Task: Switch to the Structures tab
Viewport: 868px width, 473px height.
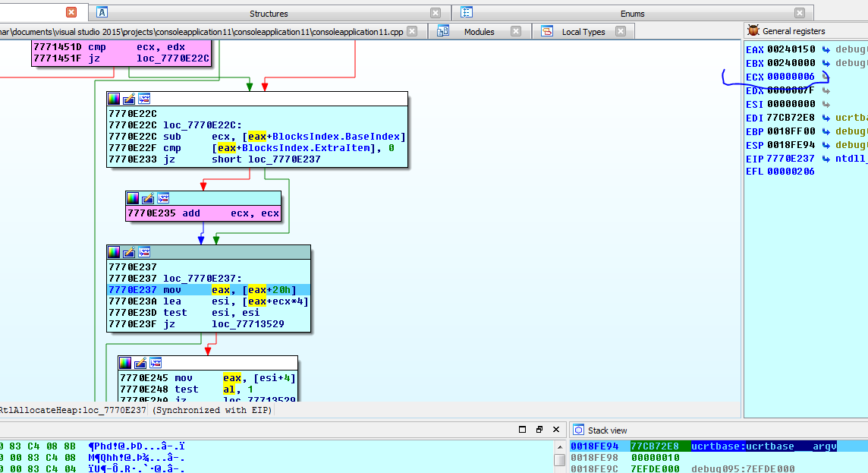Action: pyautogui.click(x=269, y=14)
